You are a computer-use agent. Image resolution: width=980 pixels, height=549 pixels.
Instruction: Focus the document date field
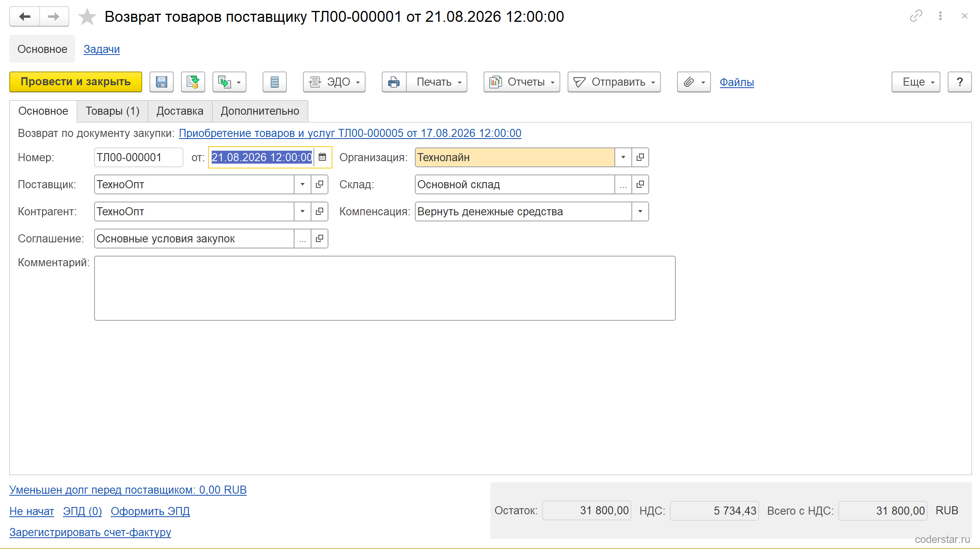262,157
